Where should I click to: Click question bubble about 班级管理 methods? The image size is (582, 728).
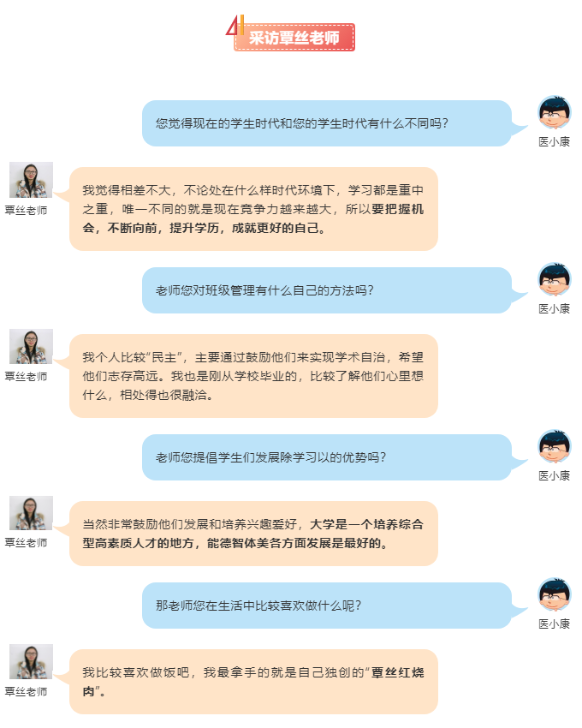(x=327, y=290)
